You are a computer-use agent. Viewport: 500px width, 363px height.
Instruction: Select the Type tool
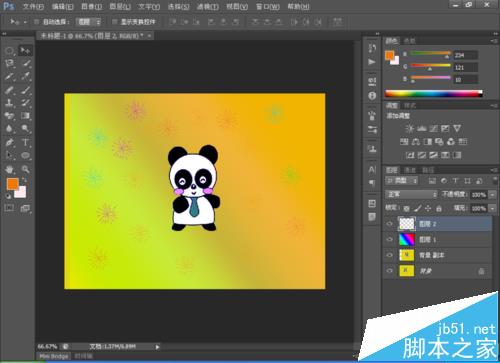pos(25,143)
